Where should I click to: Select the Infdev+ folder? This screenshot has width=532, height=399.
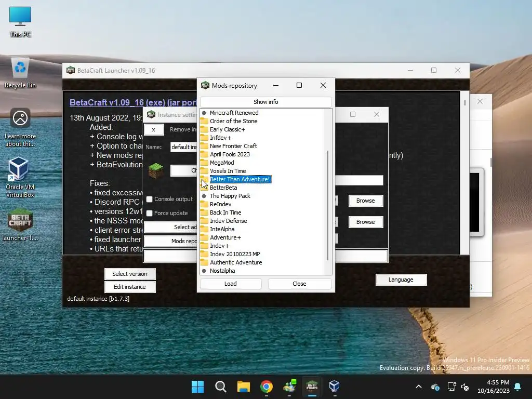tap(220, 138)
